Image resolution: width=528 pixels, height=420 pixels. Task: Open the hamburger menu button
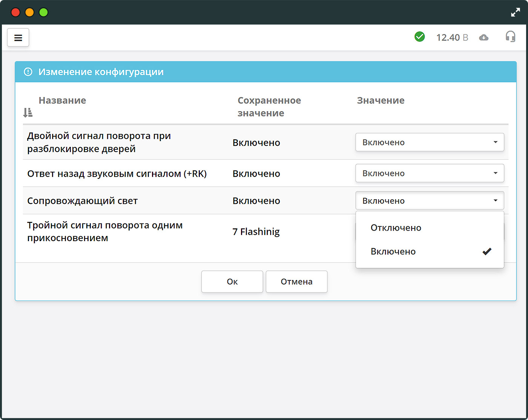pos(18,38)
